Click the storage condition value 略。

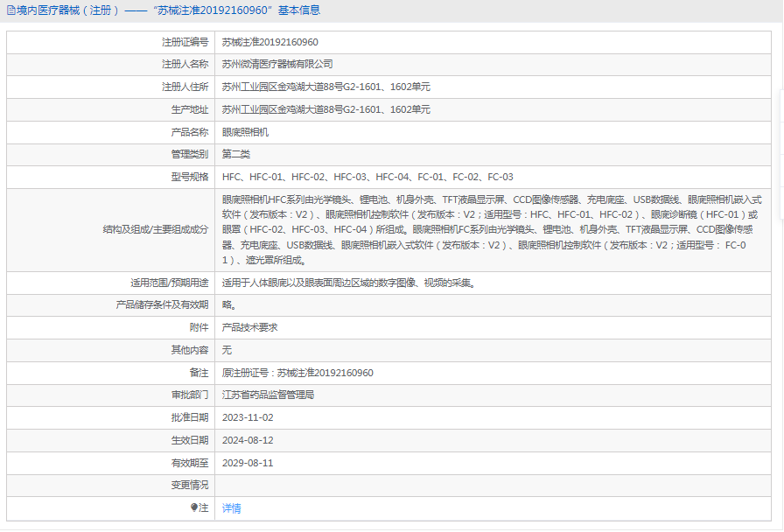click(x=229, y=304)
